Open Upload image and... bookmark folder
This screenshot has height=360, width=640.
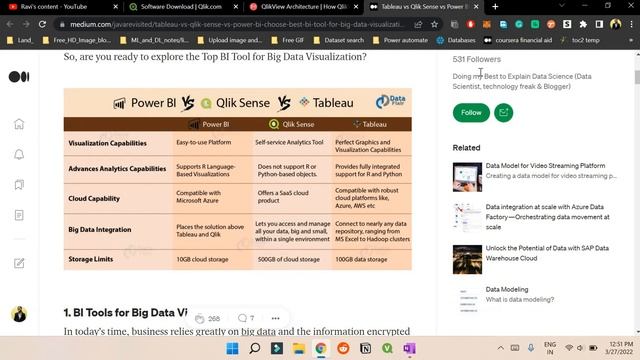tap(229, 40)
